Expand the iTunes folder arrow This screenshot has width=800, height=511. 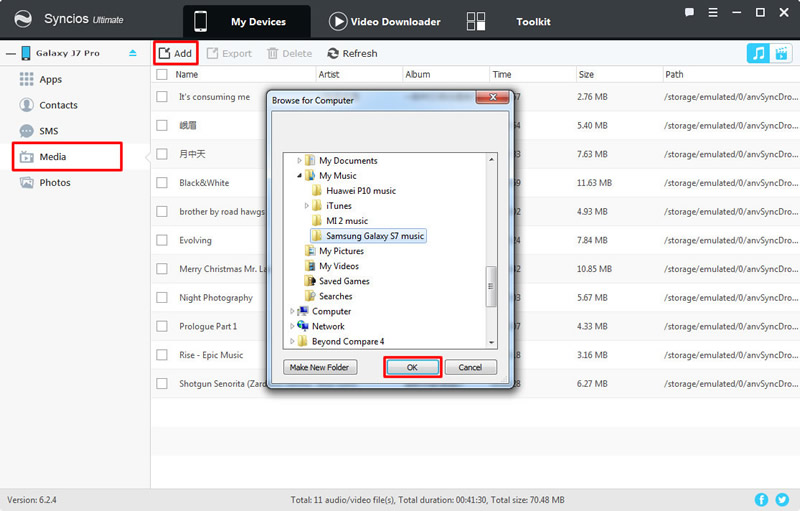tap(306, 206)
